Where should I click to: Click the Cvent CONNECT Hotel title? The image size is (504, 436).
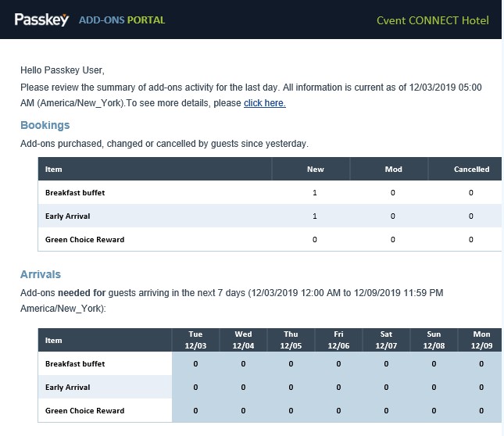(x=433, y=20)
